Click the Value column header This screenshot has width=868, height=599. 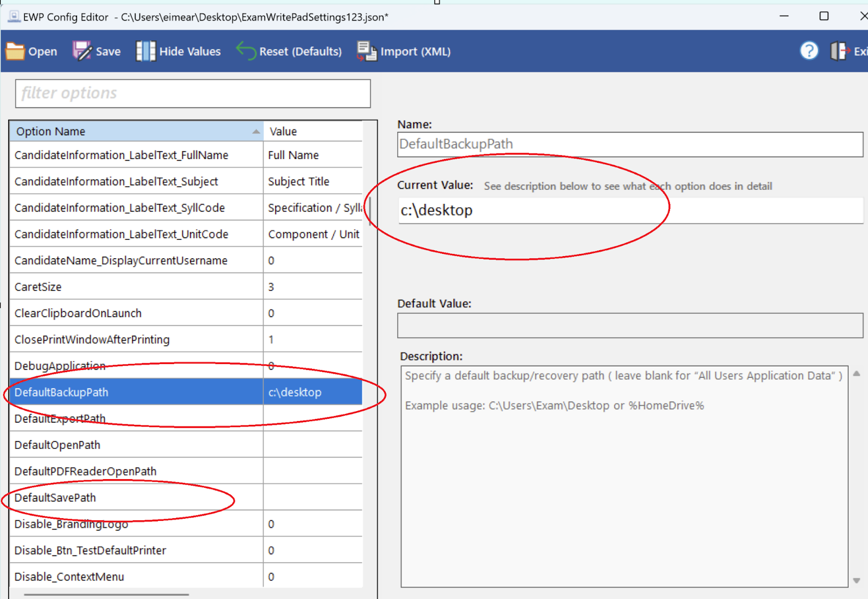click(313, 131)
